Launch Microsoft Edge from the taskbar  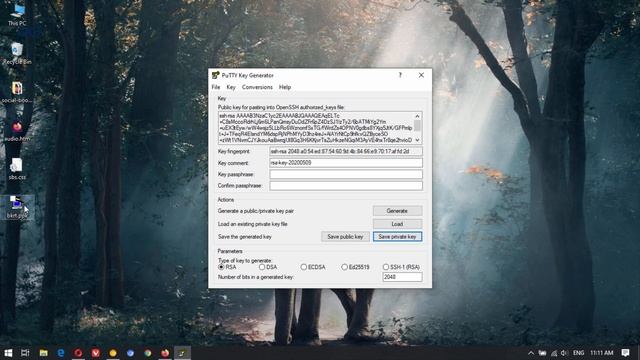[61, 353]
